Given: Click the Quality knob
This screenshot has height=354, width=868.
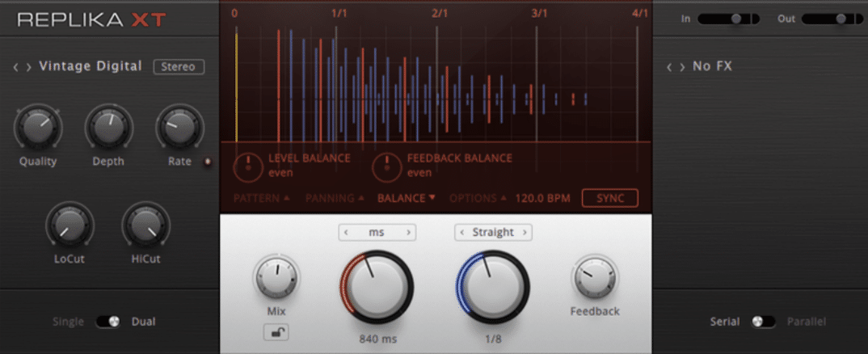Looking at the screenshot, I should click(x=38, y=128).
